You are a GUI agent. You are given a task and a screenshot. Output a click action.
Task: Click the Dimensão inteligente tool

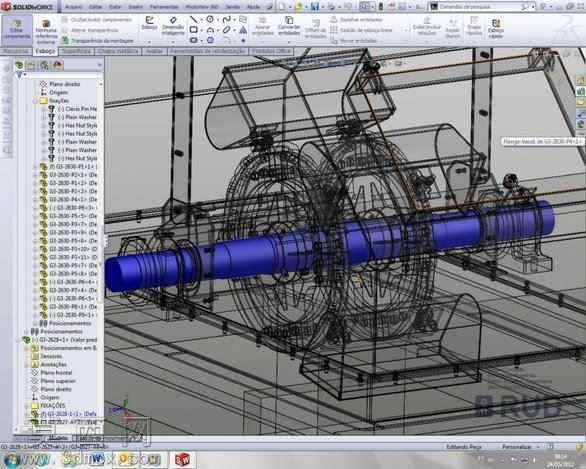point(173,26)
